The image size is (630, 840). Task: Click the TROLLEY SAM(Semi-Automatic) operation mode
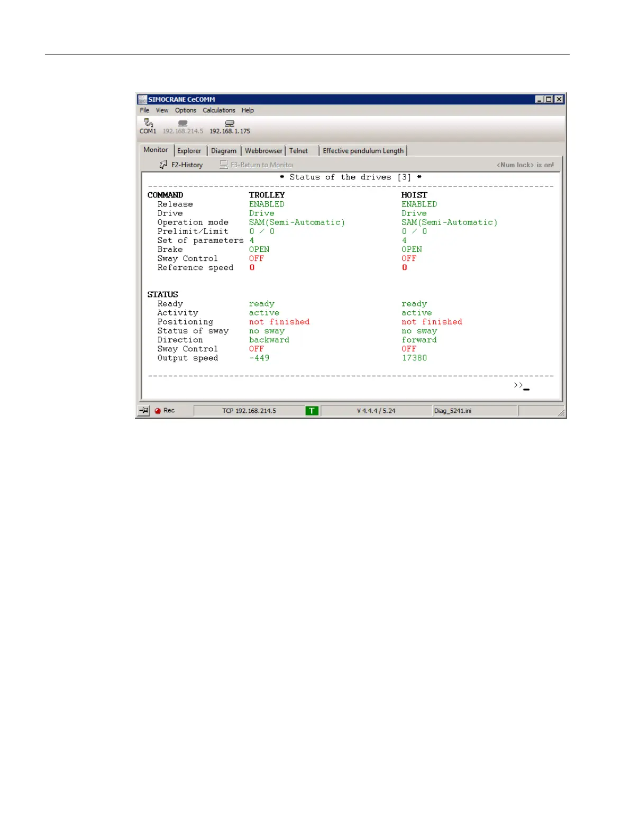(x=297, y=222)
